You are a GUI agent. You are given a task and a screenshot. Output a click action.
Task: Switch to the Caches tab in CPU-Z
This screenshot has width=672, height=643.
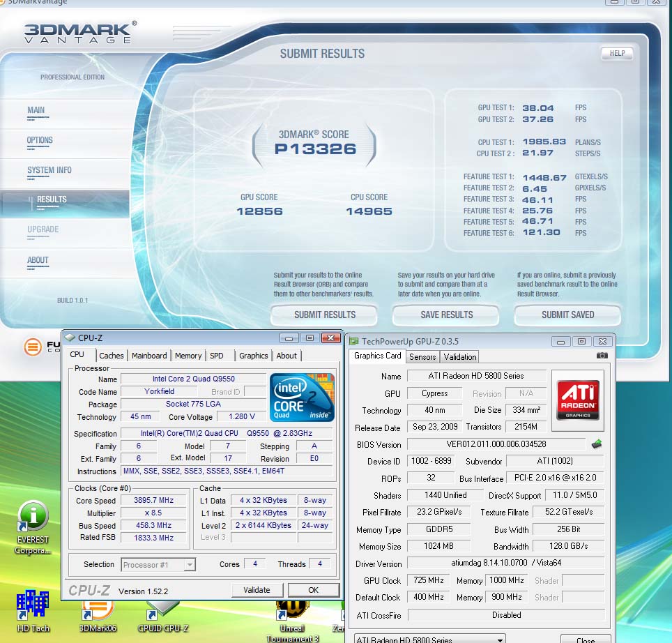(x=111, y=356)
